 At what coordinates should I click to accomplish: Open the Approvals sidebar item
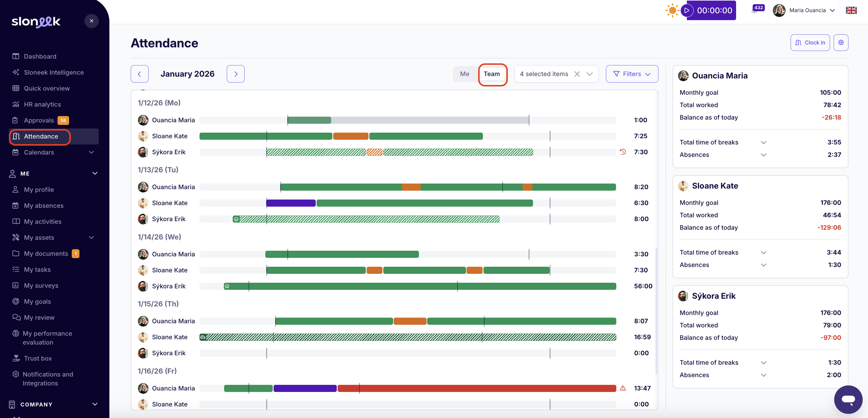click(x=39, y=120)
